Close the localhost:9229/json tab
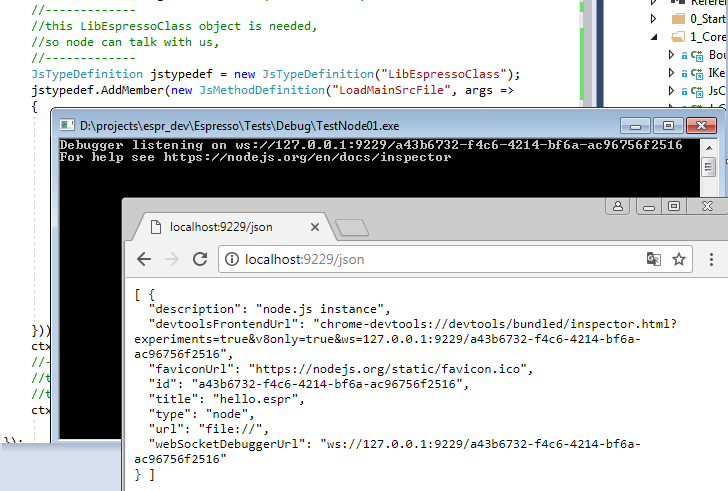 point(315,227)
